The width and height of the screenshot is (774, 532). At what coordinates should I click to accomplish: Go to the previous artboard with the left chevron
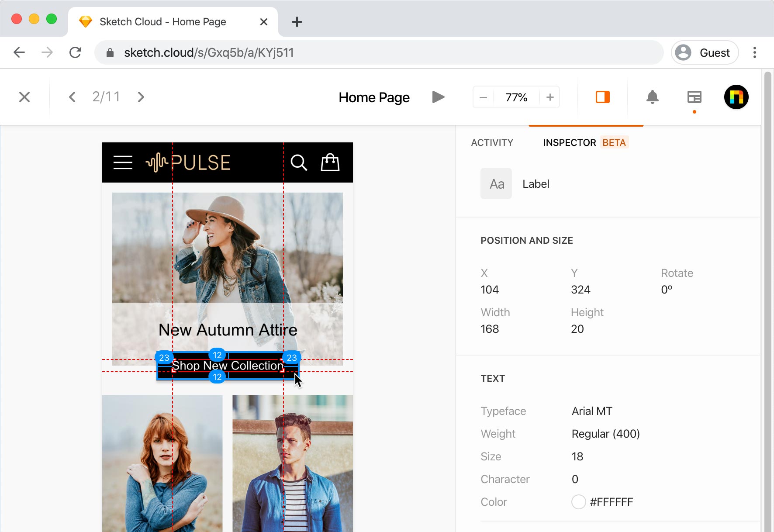tap(73, 97)
